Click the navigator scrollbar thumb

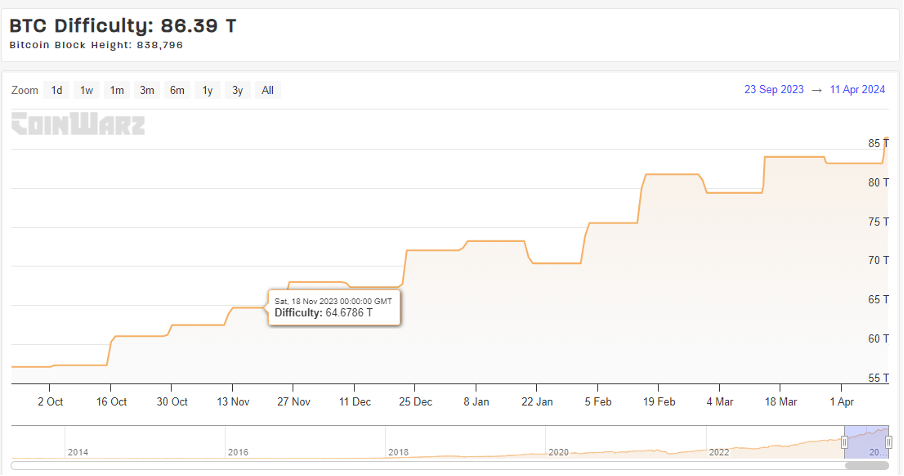point(867,465)
